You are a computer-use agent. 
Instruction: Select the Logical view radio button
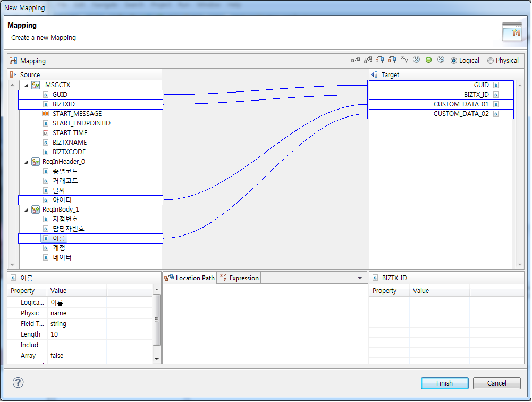pos(454,60)
